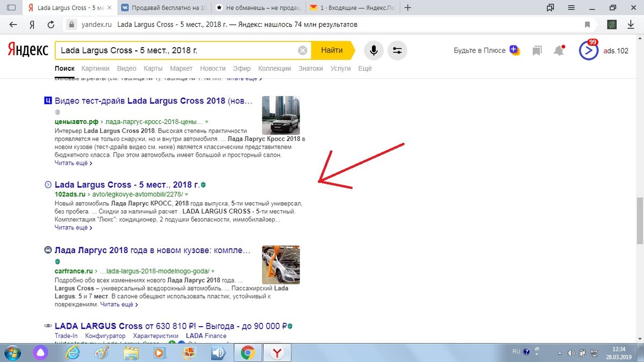
Task: Open Windows Explorer folder in taskbar
Action: (131, 353)
